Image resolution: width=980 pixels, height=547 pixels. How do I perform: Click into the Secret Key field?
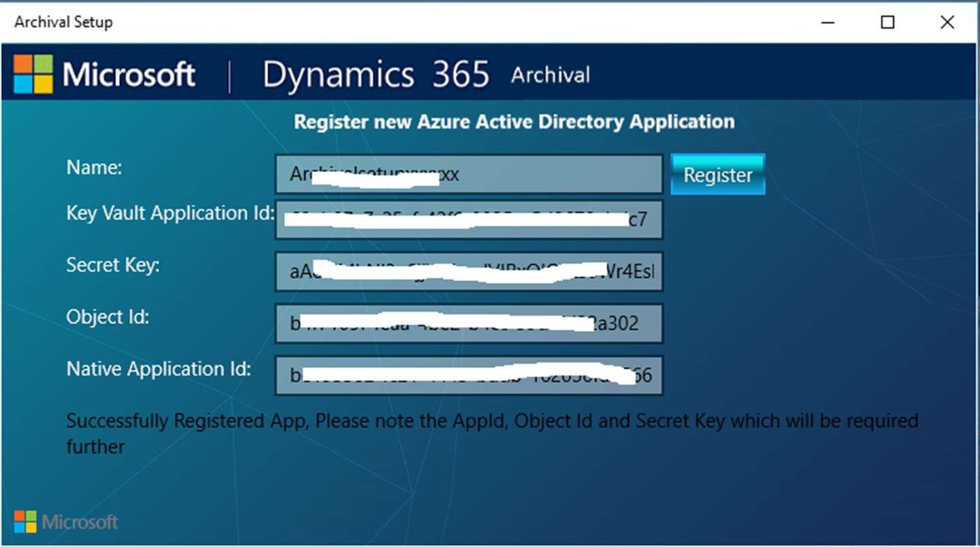[x=469, y=271]
